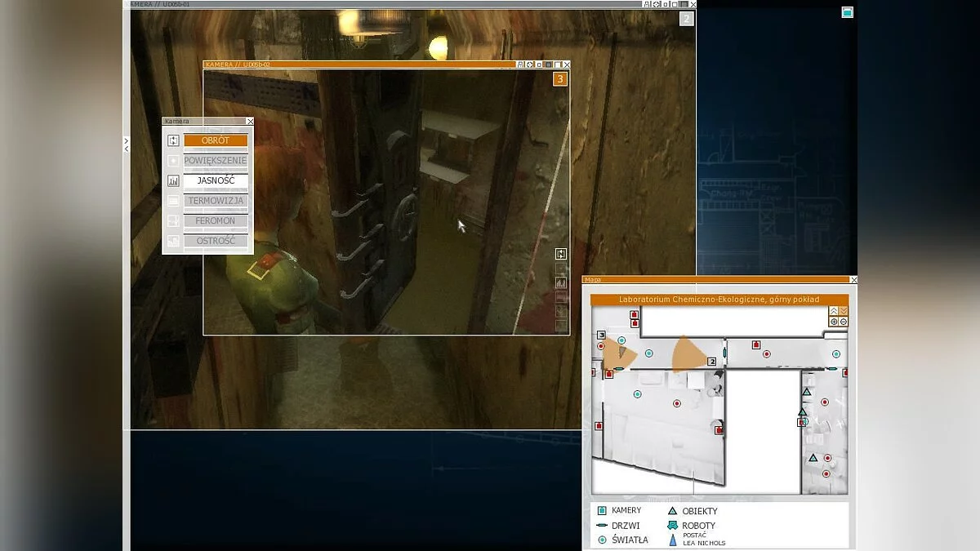Viewport: 980px width, 551px height.
Task: Select camera marker 2 on the map
Action: tap(712, 362)
